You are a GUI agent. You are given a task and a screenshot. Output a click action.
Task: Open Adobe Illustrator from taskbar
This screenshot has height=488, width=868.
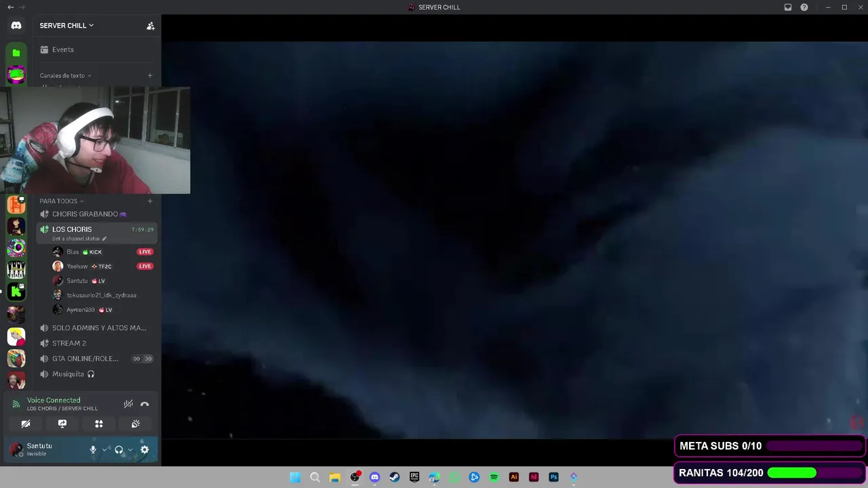514,477
